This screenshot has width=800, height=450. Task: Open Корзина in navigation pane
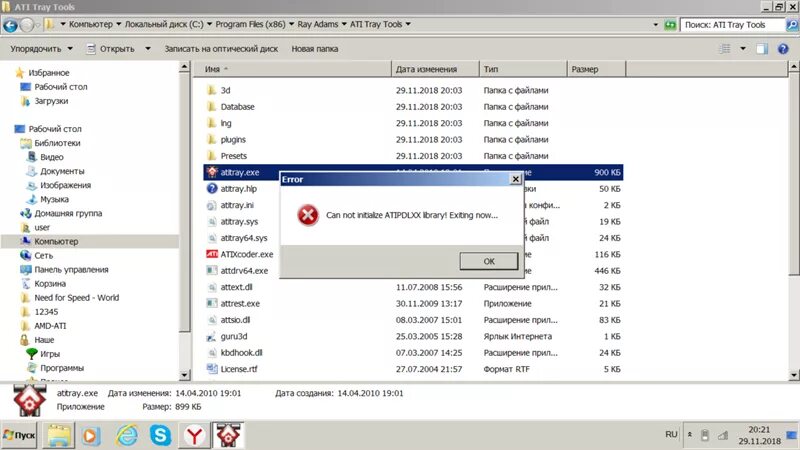49,283
